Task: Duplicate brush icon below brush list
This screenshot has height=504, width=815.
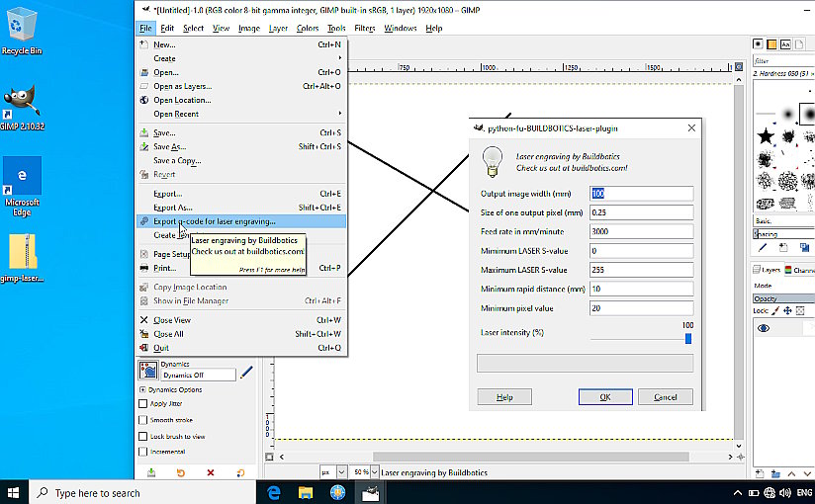Action: pyautogui.click(x=804, y=247)
